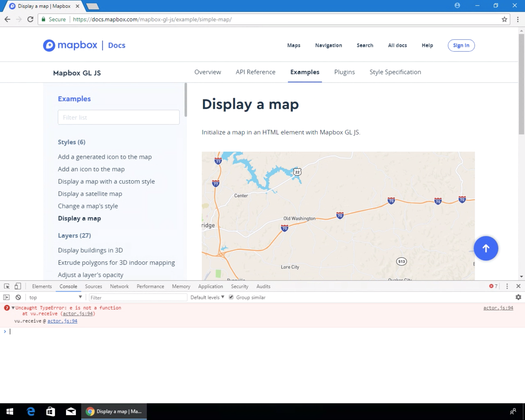Image resolution: width=525 pixels, height=420 pixels.
Task: Click the Examples sidebar scrollbar thumb
Action: tap(186, 100)
